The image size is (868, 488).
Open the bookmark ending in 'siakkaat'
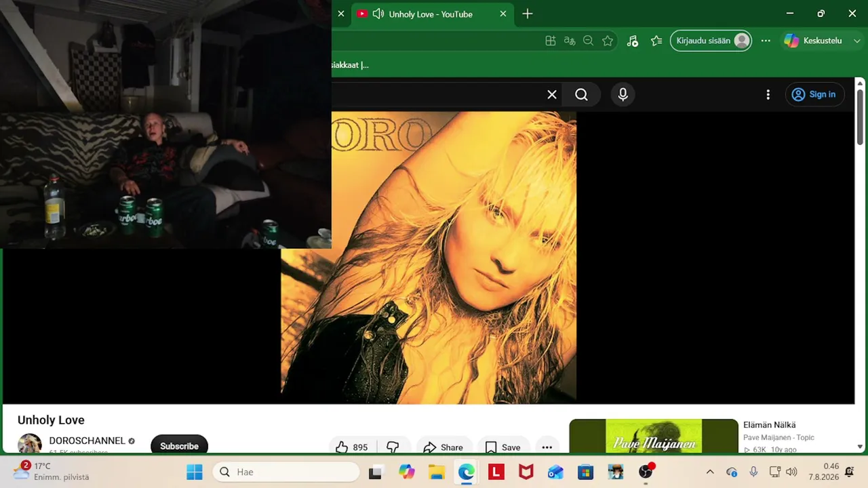(x=350, y=65)
